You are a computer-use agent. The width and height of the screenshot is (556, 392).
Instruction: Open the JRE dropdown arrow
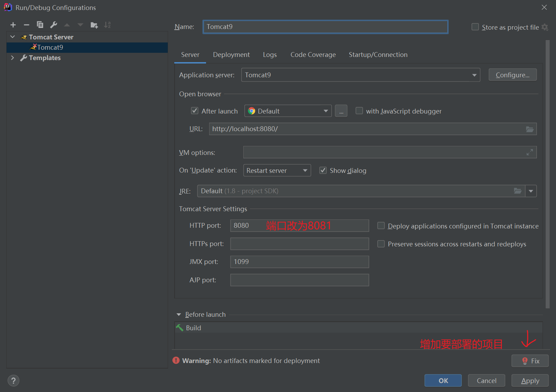[x=531, y=191]
